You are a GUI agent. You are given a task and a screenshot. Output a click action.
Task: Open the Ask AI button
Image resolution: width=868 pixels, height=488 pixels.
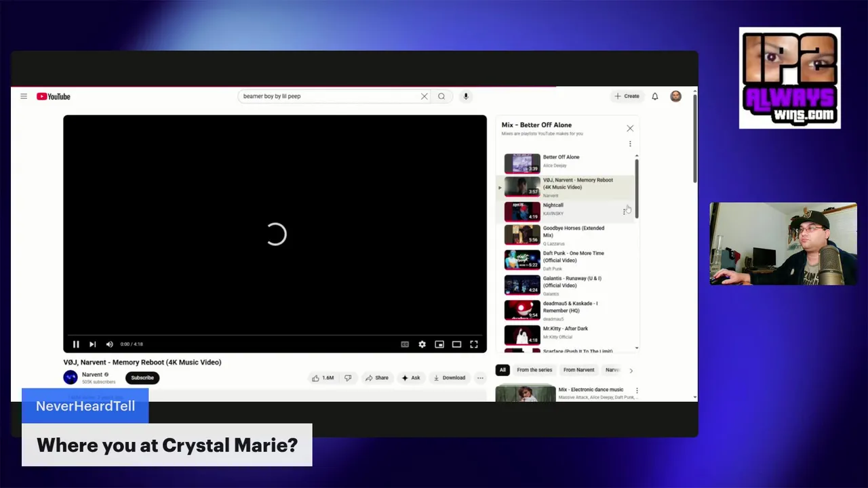click(x=411, y=378)
